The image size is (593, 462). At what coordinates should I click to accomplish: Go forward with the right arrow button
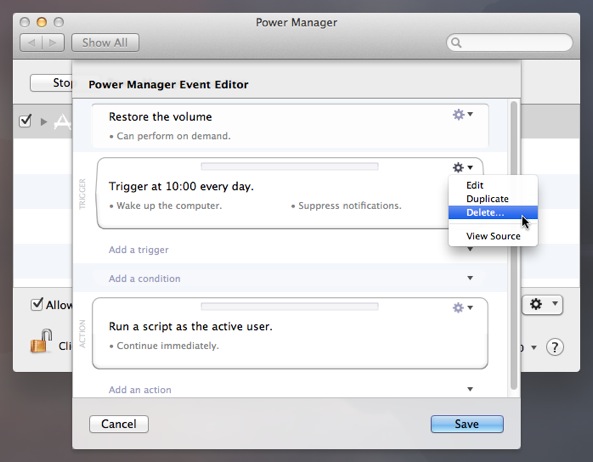(53, 43)
